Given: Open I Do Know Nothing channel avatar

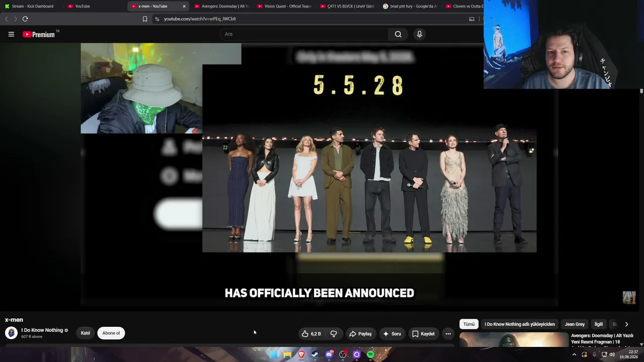Looking at the screenshot, I should coord(11,333).
